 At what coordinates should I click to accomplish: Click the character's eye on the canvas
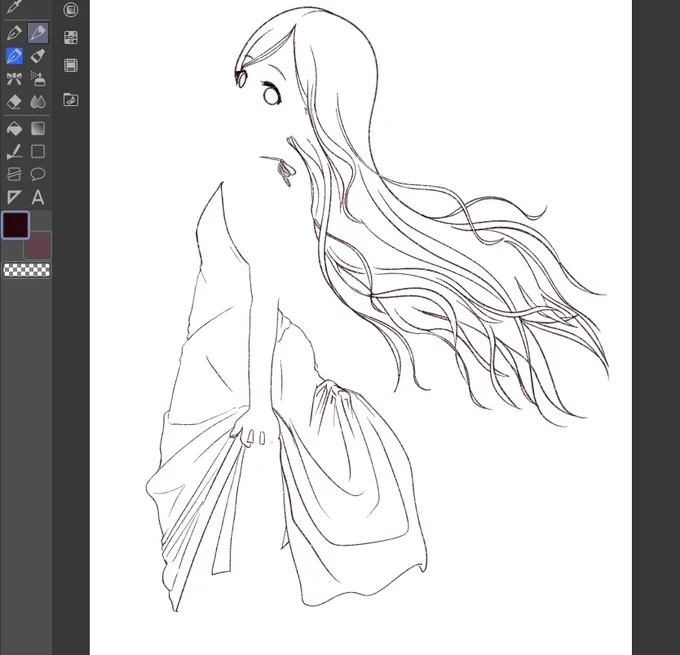[271, 95]
